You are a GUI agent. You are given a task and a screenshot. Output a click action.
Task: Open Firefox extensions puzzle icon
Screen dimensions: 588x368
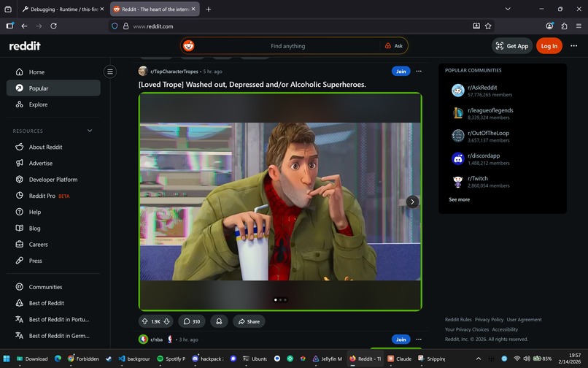pyautogui.click(x=564, y=26)
